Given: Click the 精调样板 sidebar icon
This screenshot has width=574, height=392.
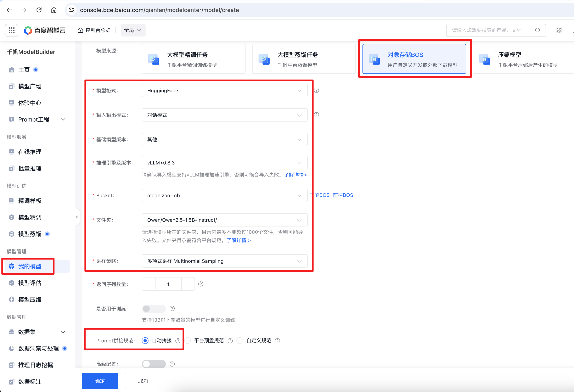Looking at the screenshot, I should 11,201.
